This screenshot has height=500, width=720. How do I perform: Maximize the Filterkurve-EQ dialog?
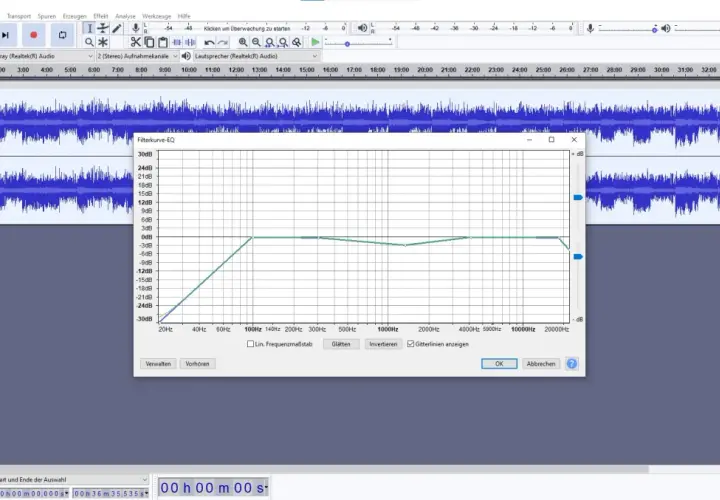pyautogui.click(x=551, y=140)
